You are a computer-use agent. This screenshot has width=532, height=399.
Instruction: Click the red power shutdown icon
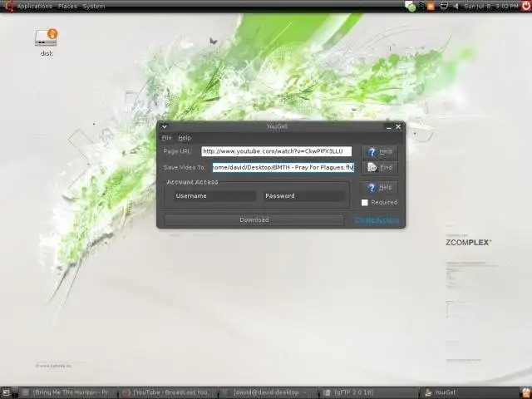tap(526, 6)
